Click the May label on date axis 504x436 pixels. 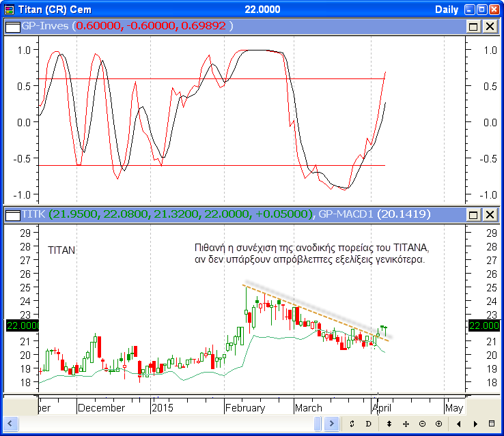coord(454,408)
